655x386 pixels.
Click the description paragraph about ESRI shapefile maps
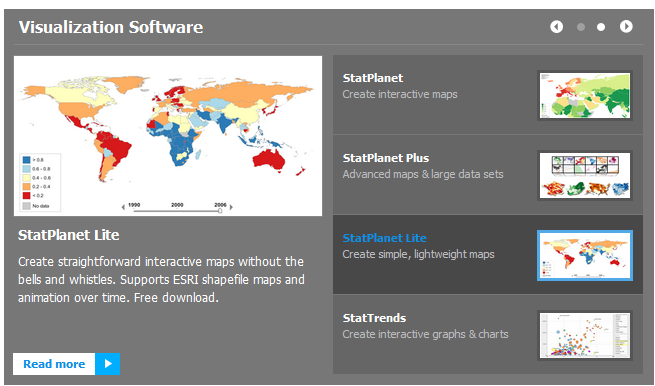161,279
